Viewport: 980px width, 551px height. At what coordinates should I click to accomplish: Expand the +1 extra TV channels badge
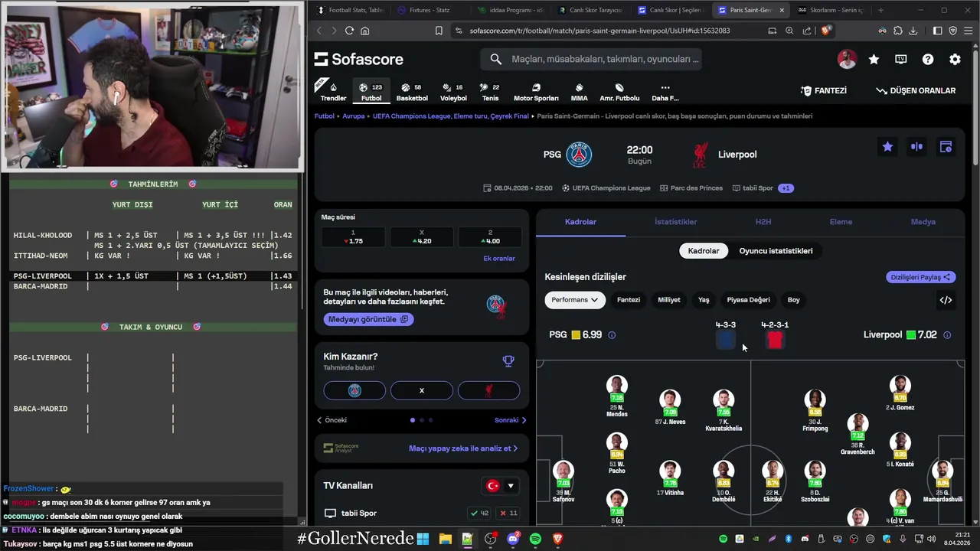tap(786, 188)
